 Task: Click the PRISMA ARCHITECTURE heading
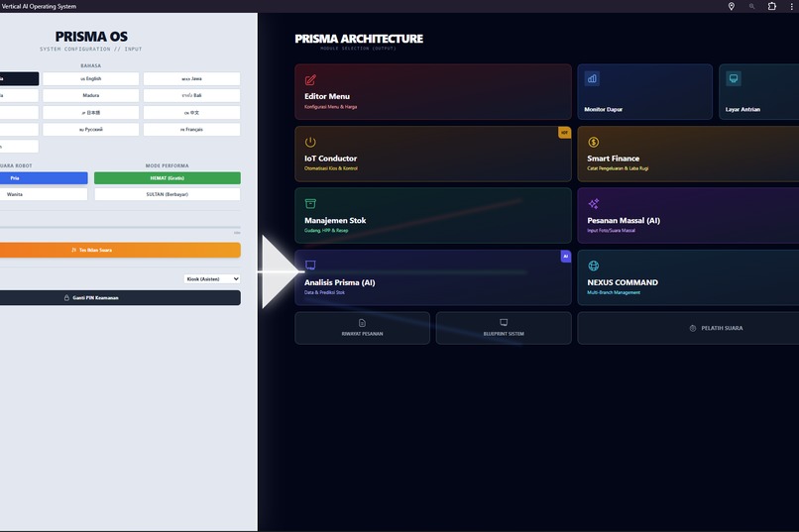(x=359, y=39)
